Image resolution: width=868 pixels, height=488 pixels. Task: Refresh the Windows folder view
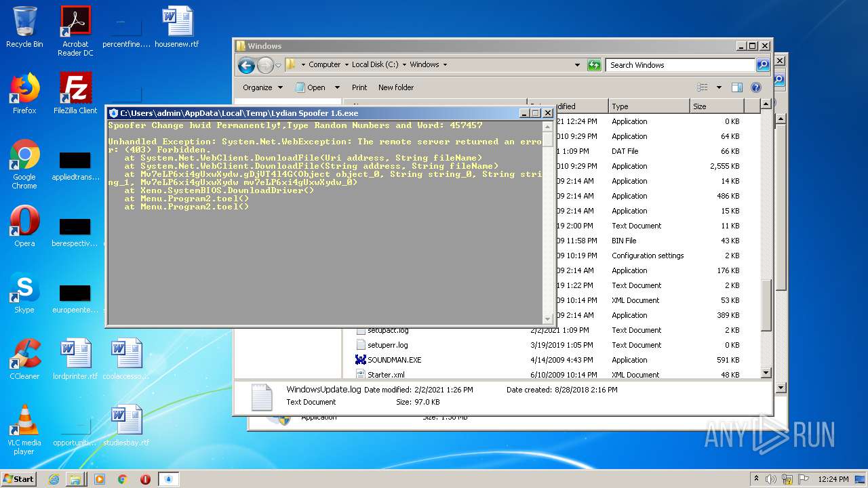click(x=594, y=65)
